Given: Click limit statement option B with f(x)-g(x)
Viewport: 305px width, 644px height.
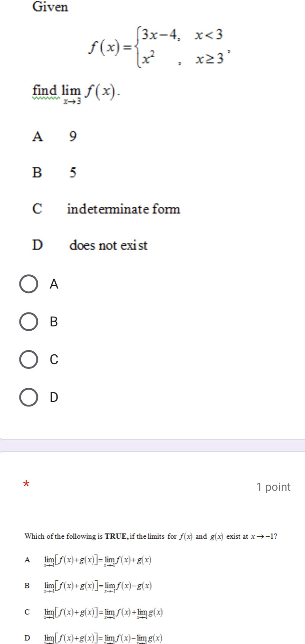Looking at the screenshot, I should (88, 586).
